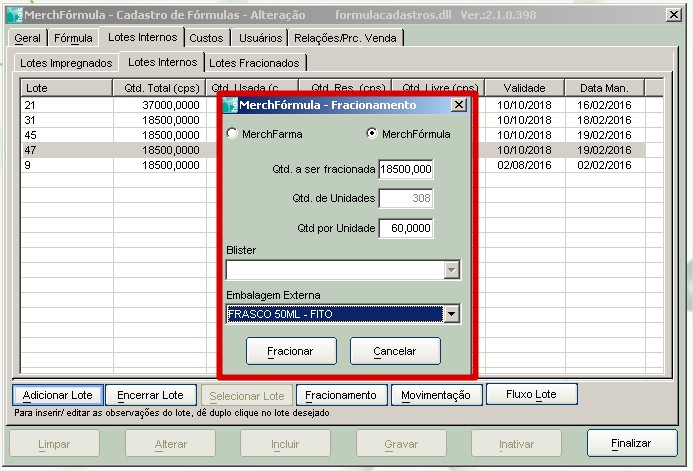
Task: Switch to the Geral tab
Action: click(x=27, y=38)
